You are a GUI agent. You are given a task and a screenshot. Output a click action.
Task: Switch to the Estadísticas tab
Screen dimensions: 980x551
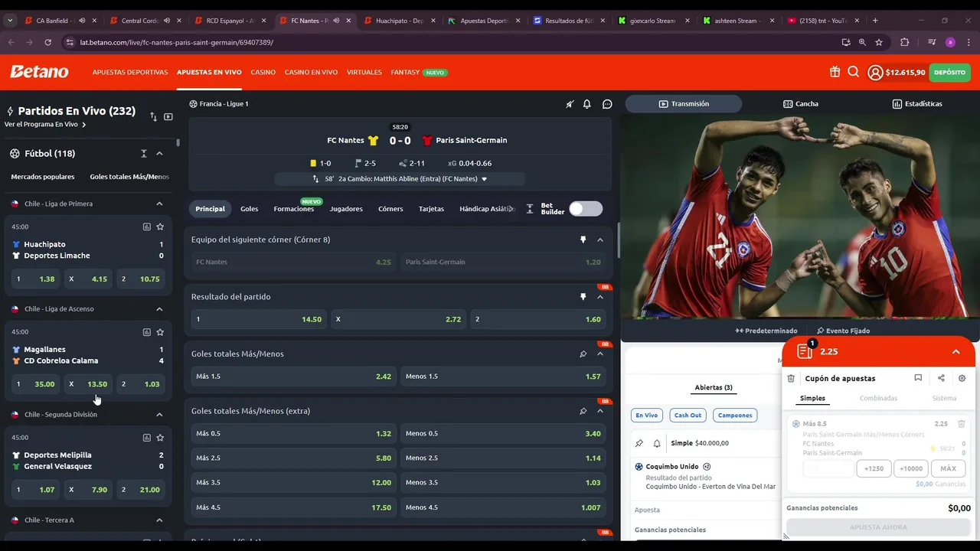click(x=917, y=104)
